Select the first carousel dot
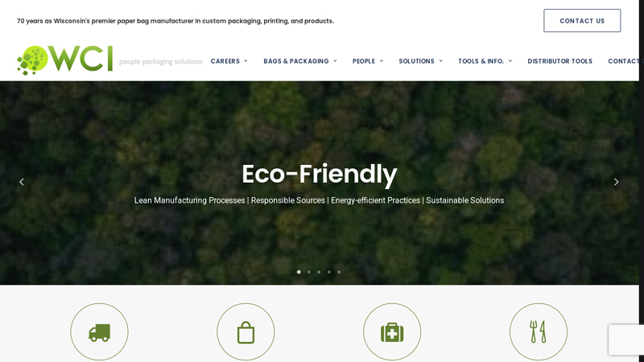Viewport: 644px width, 362px height. [x=299, y=272]
